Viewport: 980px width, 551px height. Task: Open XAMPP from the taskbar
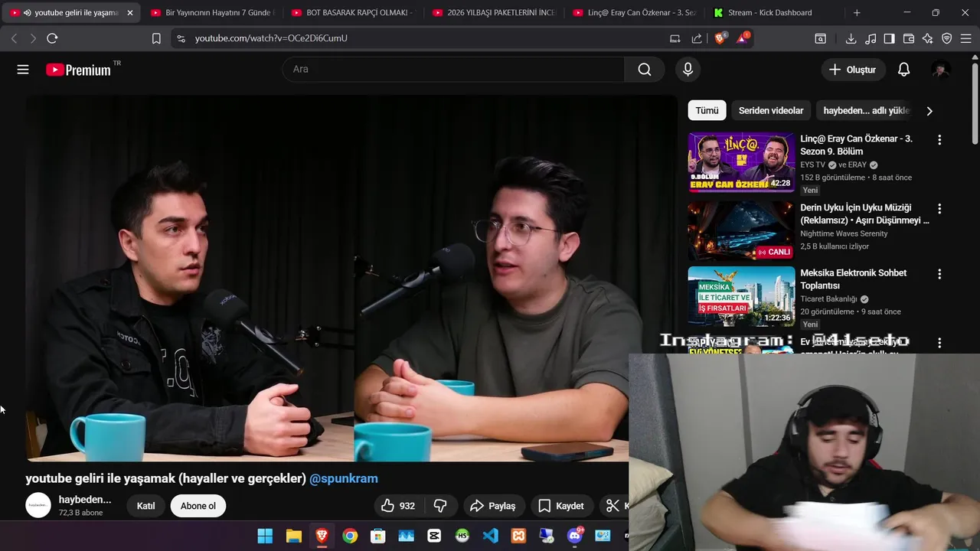coord(518,536)
